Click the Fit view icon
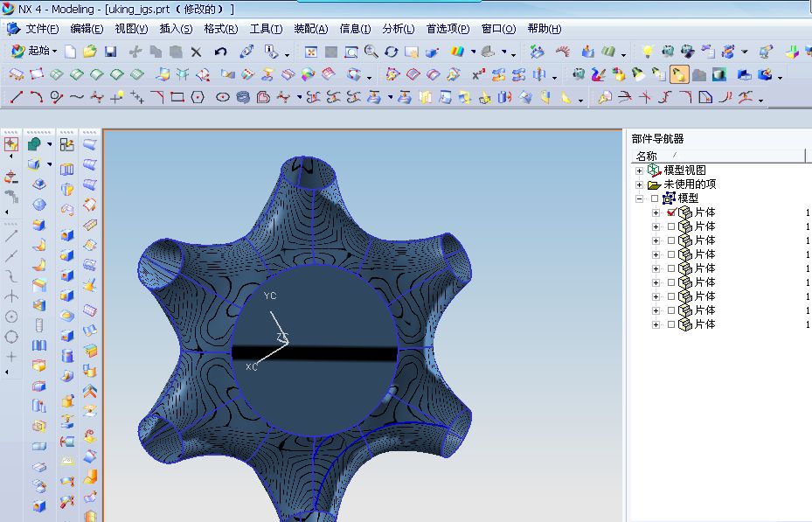Viewport: 812px width, 522px height. pyautogui.click(x=310, y=52)
